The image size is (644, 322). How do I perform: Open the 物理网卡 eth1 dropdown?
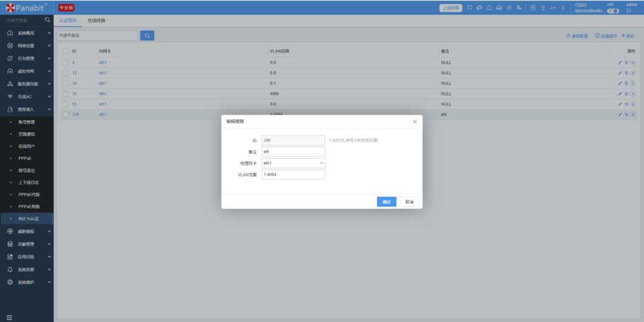[x=293, y=163]
